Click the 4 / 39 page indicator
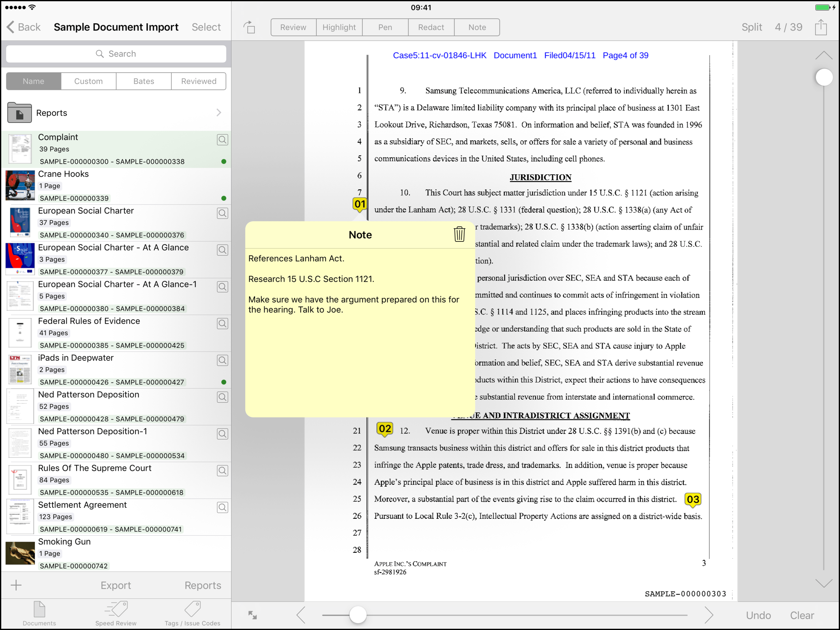This screenshot has width=840, height=630. point(788,27)
